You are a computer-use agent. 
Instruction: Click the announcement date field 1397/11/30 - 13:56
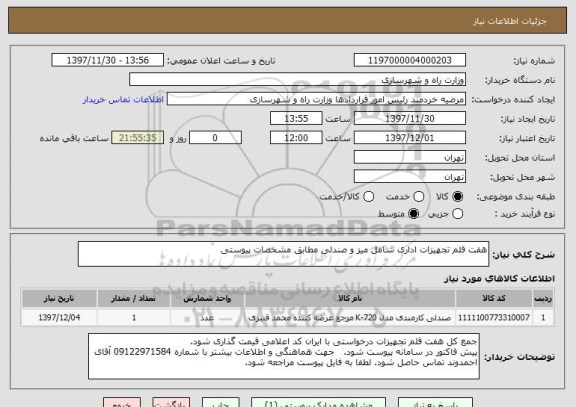[x=108, y=60]
